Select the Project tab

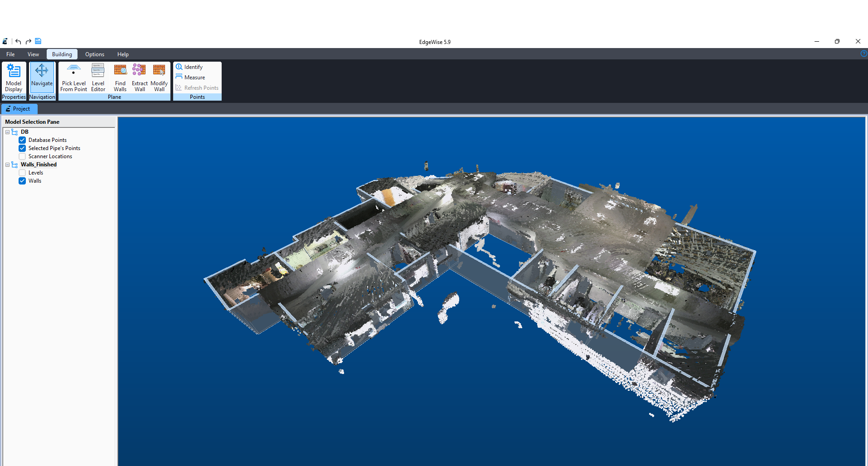click(19, 109)
